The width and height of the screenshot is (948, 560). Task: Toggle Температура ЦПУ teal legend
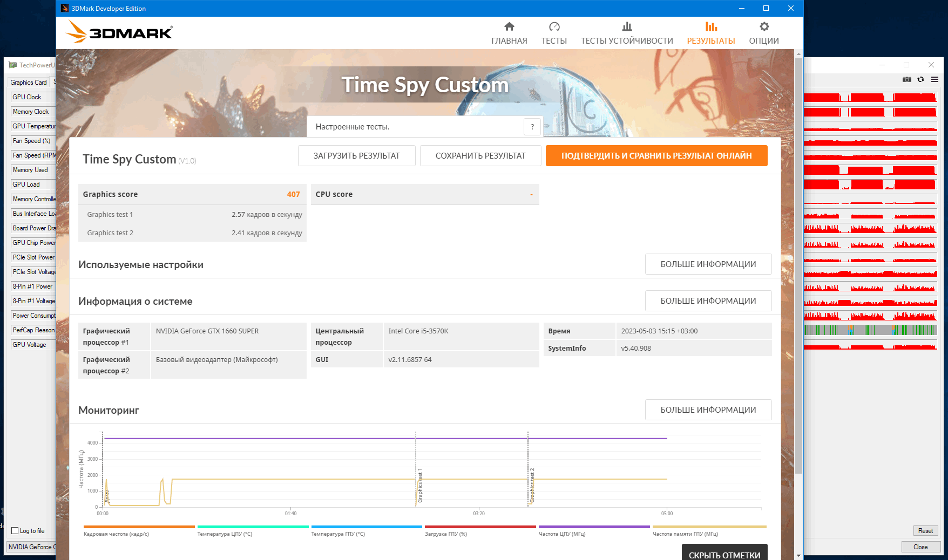253,531
